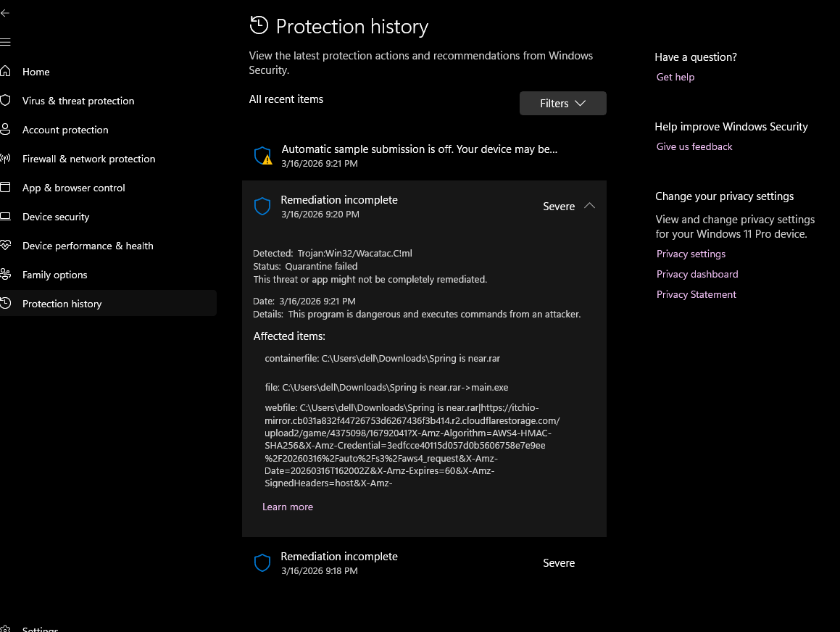Click the warning shield icon for sample submission
The width and height of the screenshot is (840, 632).
[x=262, y=155]
